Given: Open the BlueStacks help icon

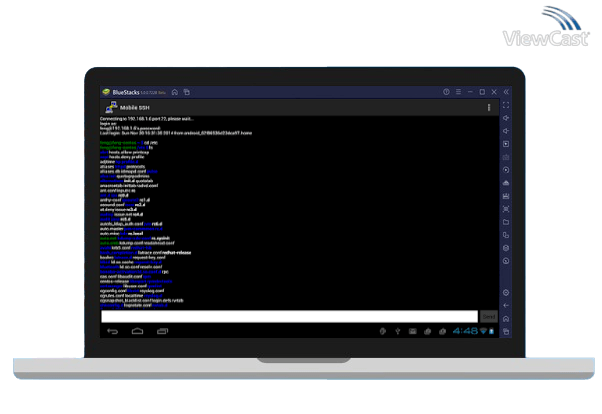Looking at the screenshot, I should coord(446,92).
